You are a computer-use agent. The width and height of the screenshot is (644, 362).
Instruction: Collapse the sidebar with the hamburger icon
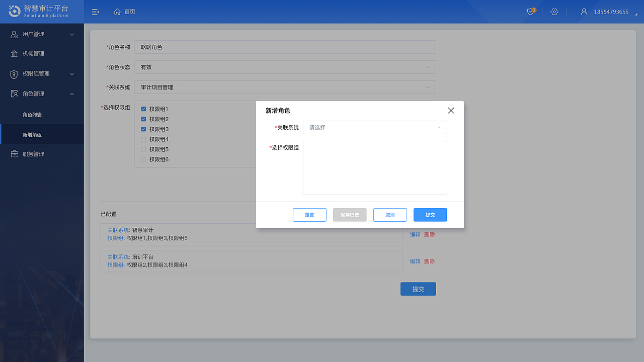(x=95, y=11)
